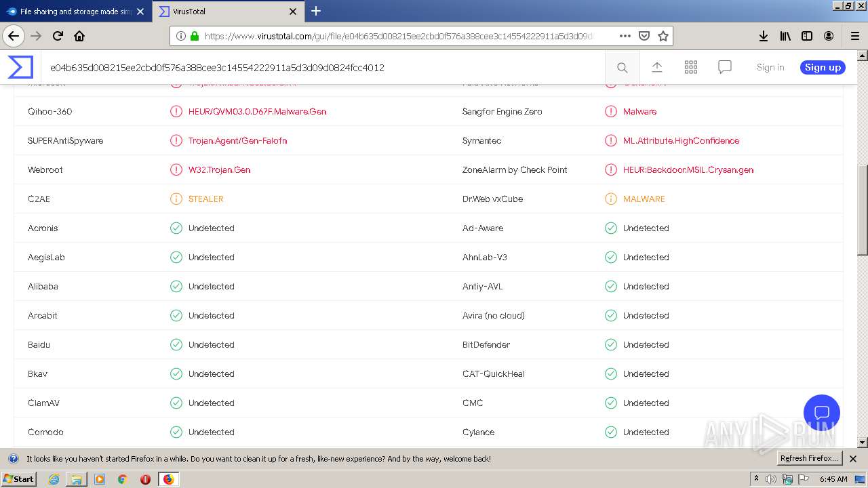Click Refresh Firefox button

pos(809,458)
